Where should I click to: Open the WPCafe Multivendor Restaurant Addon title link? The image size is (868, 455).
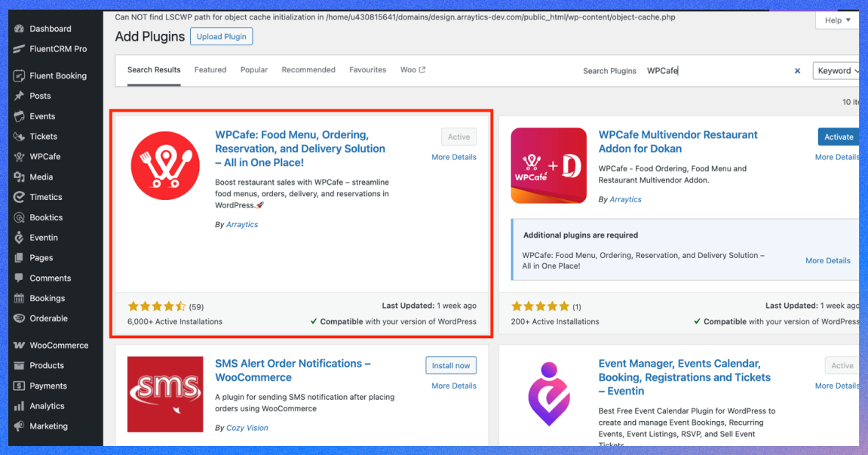(678, 142)
